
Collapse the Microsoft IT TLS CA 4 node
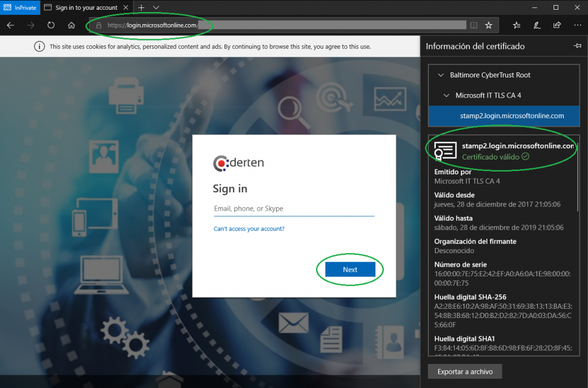point(446,96)
